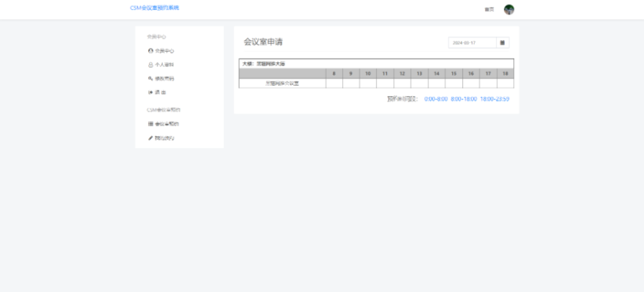
Task: Click the key icon for 修改密码
Action: (150, 78)
